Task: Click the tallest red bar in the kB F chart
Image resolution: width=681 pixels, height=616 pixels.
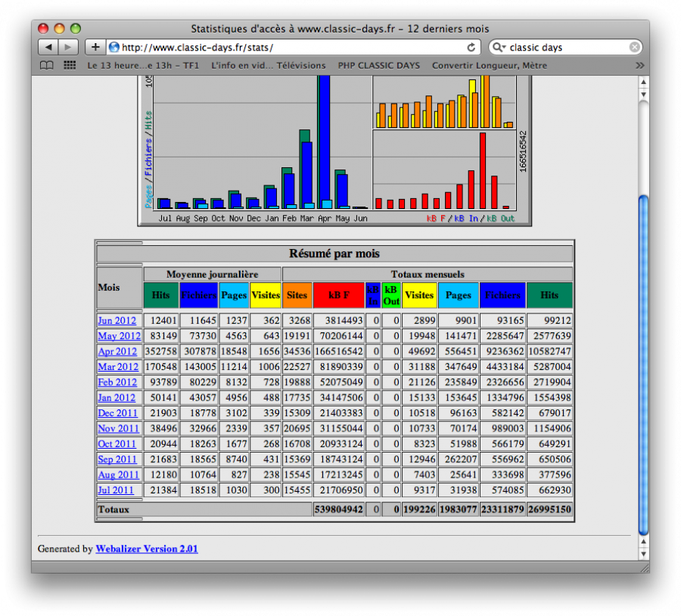Action: [483, 171]
